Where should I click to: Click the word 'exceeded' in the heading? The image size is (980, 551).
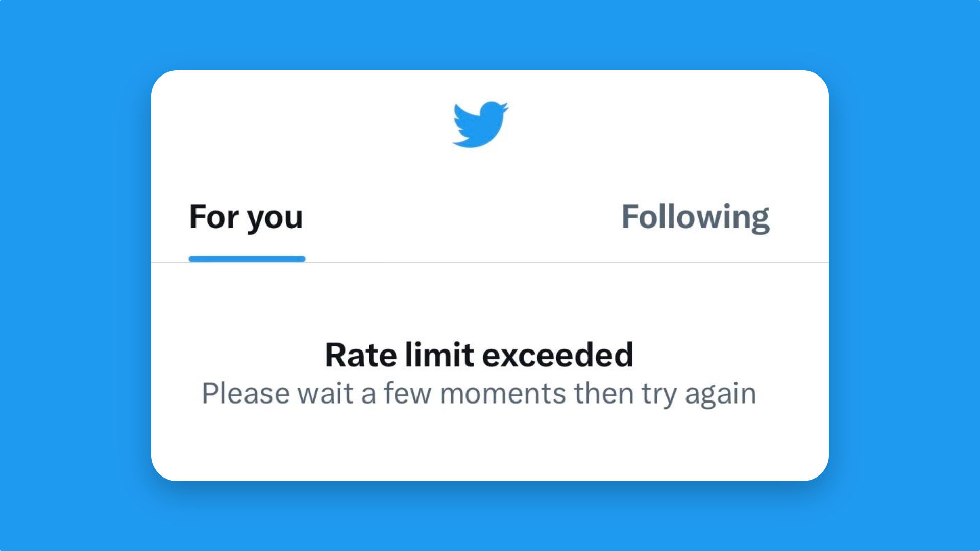(x=557, y=355)
